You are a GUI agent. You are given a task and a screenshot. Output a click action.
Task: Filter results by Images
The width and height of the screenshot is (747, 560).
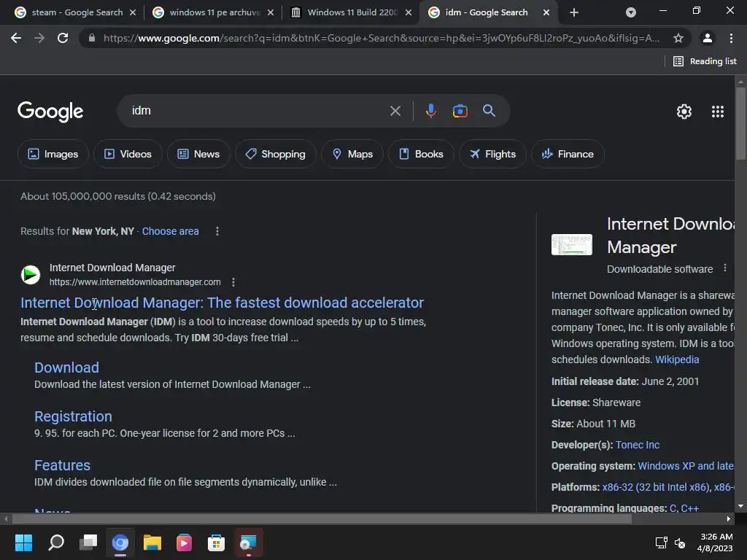(x=53, y=154)
